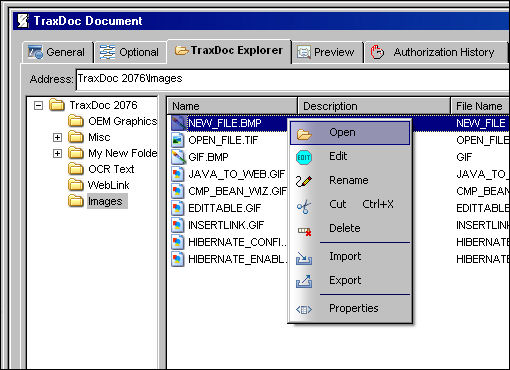Click the Description column header
Viewport: 510px width, 370px height.
374,106
